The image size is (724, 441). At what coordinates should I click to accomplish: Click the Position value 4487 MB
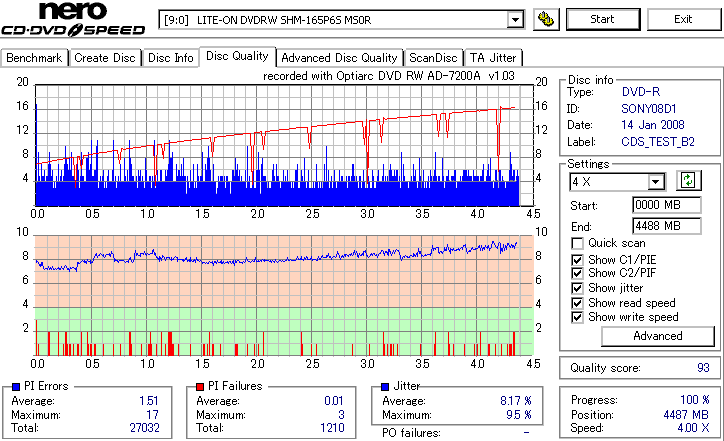(686, 415)
